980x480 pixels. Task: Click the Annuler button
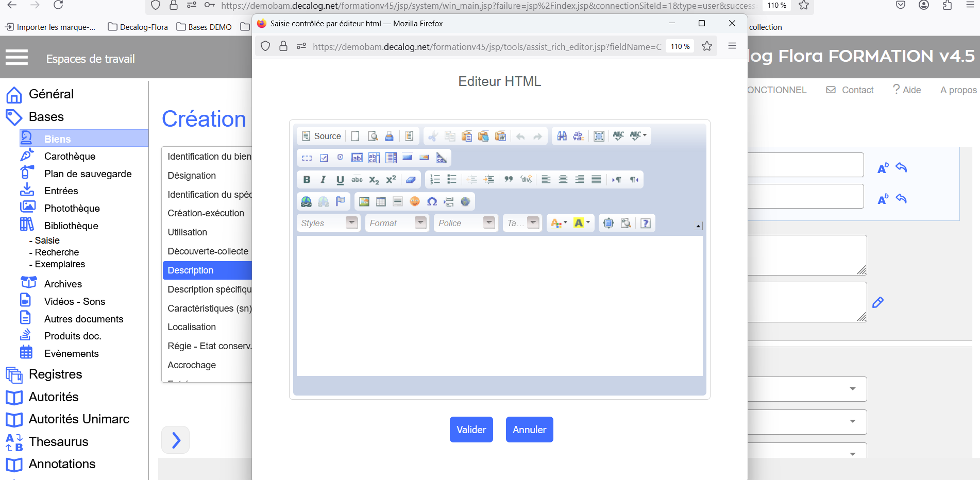point(529,430)
